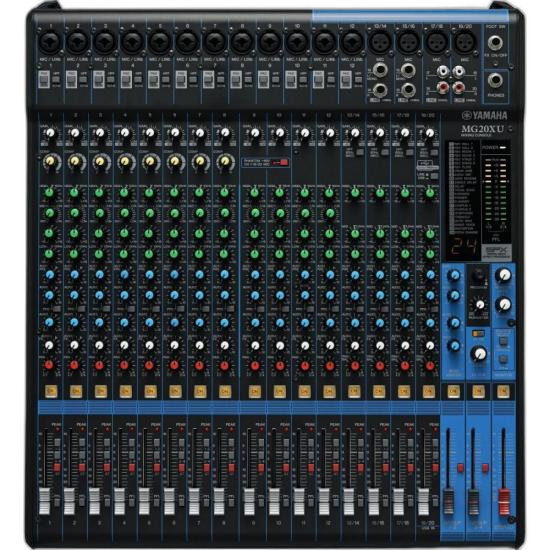Click the channel 6 fader cap
The height and width of the screenshot is (550, 550).
[169, 501]
